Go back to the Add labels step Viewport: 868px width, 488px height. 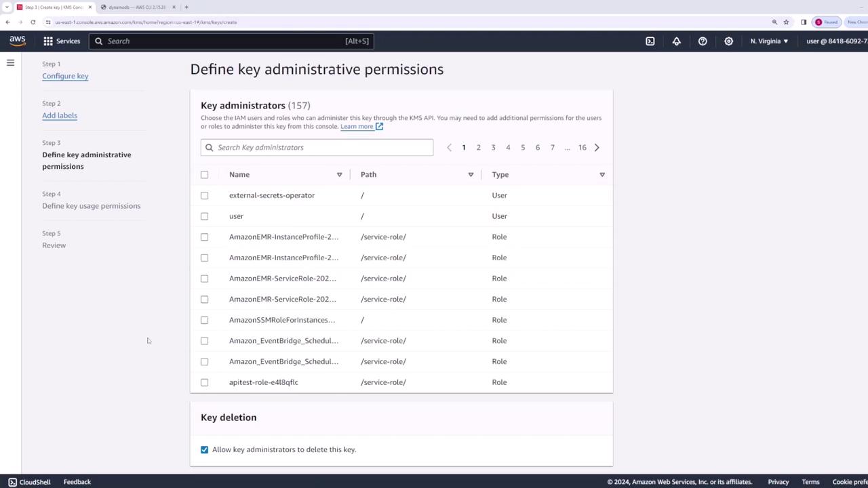[60, 115]
